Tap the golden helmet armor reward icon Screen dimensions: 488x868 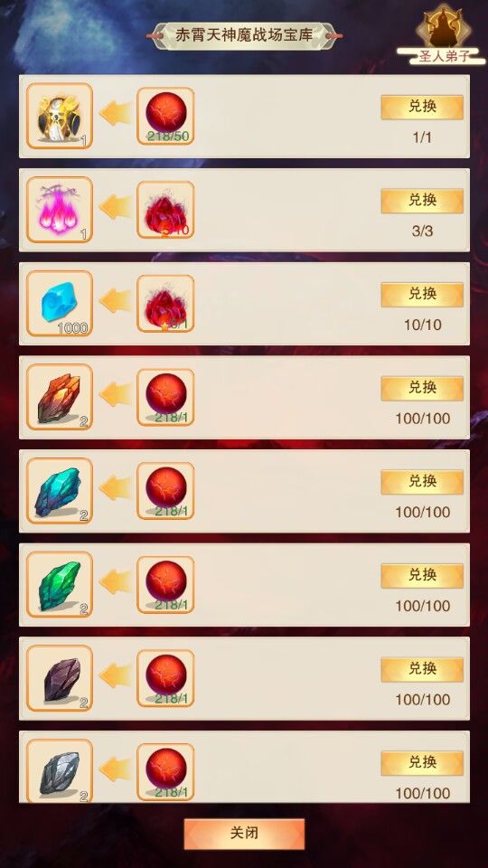coord(60,116)
